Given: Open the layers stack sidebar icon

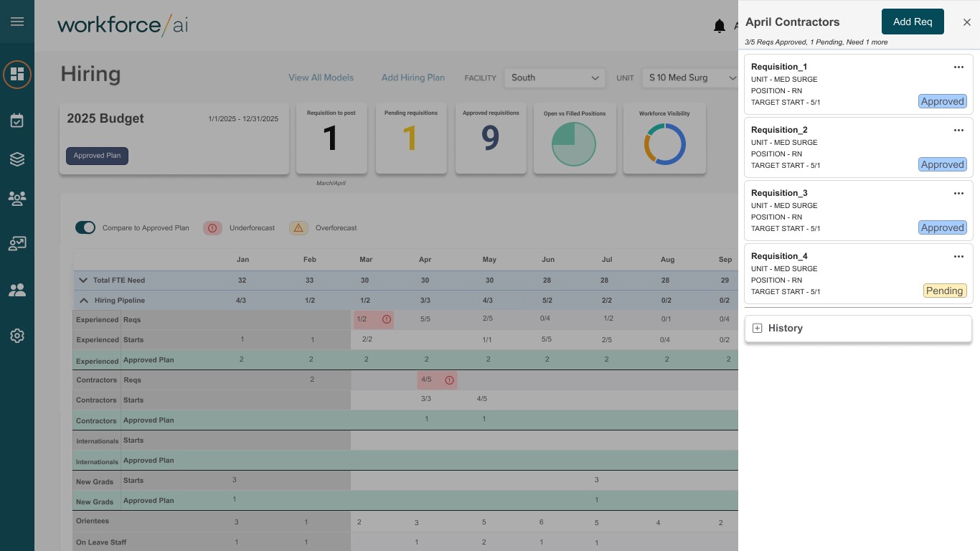Looking at the screenshot, I should 17,159.
